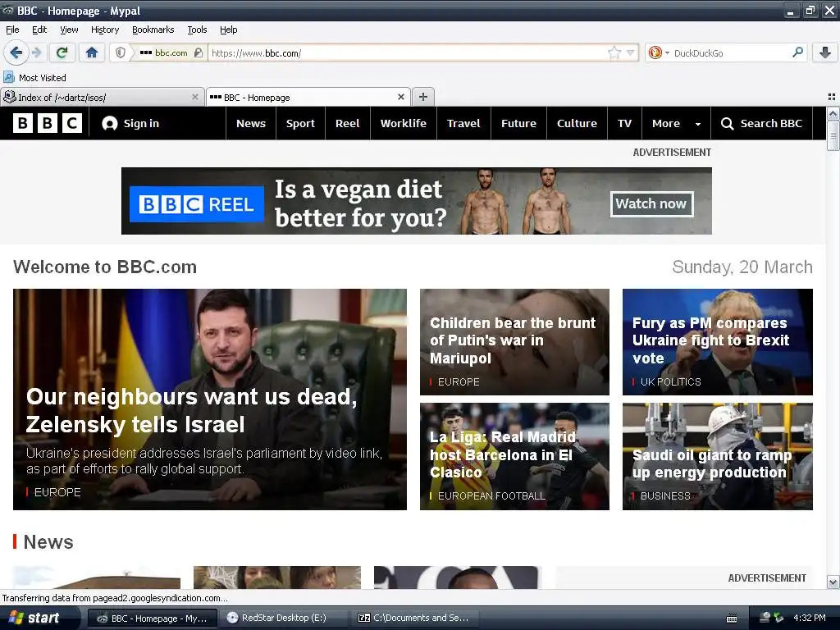840x630 pixels.
Task: Open the TV nav link
Action: coord(624,123)
